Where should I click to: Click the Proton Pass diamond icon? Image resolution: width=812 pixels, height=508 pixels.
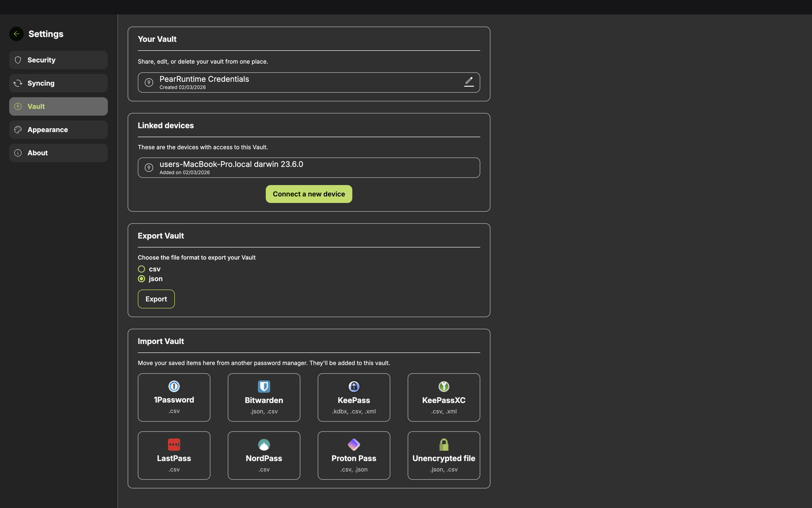click(354, 445)
